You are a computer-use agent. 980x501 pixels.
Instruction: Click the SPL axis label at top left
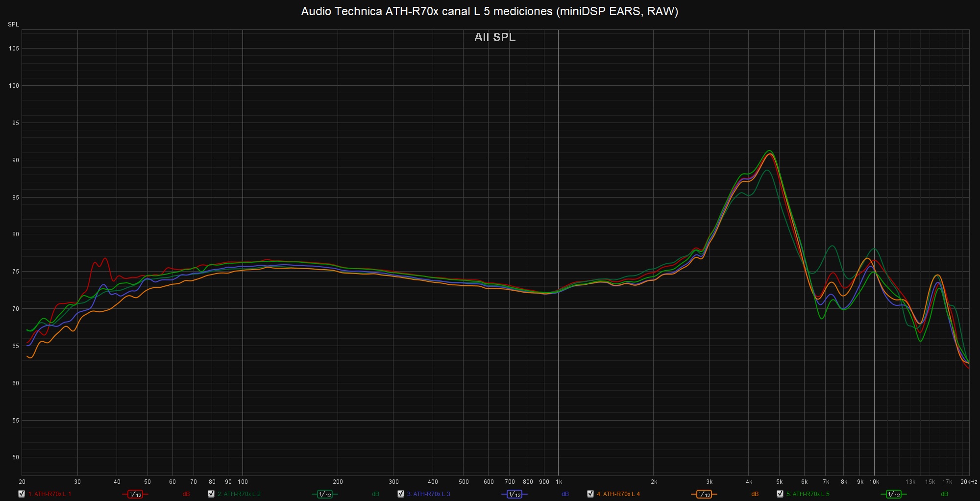click(13, 25)
